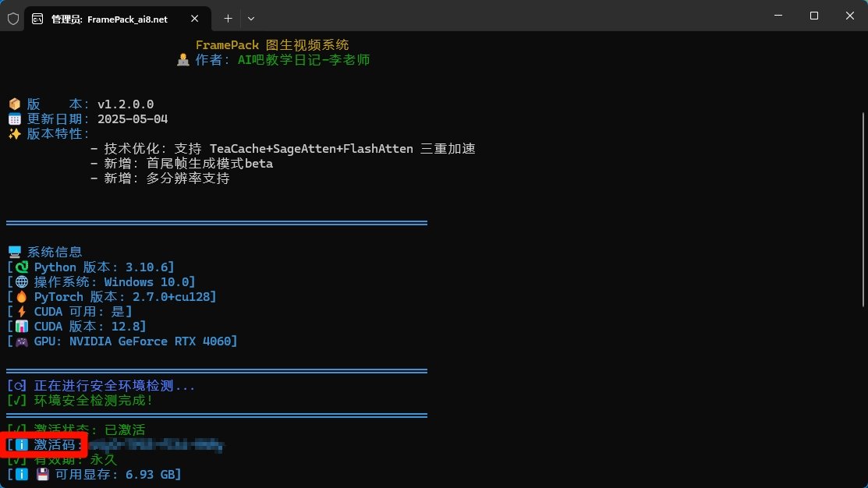Open a new terminal tab with the plus button
The image size is (868, 488).
pos(227,18)
